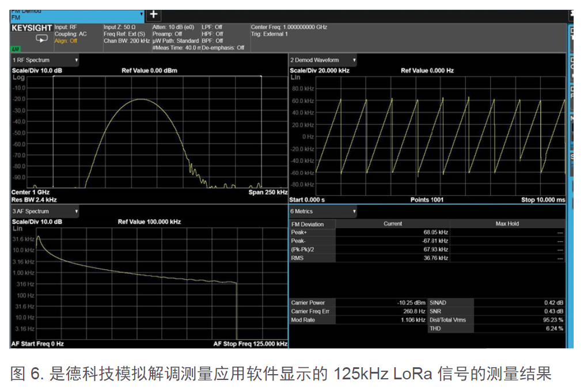The height and width of the screenshot is (392, 584).
Task: Click the Max Hold column header
Action: pyautogui.click(x=507, y=224)
